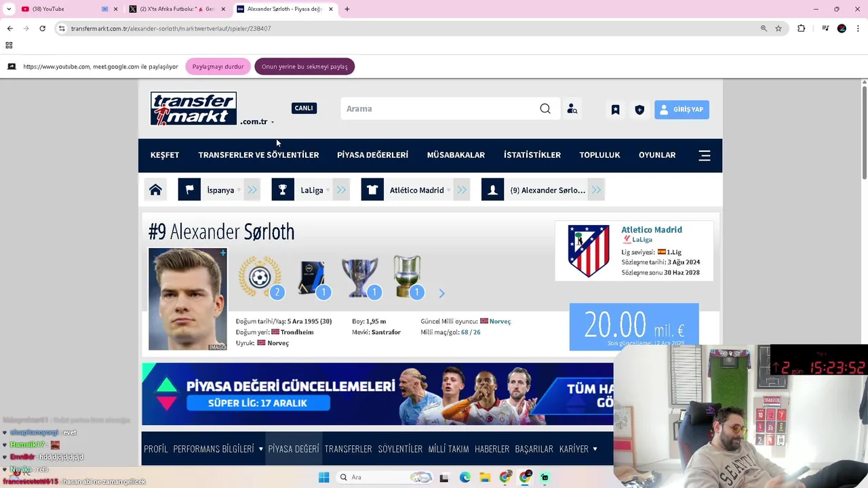The height and width of the screenshot is (488, 868).
Task: Click the football wreath award badge
Action: 260,277
